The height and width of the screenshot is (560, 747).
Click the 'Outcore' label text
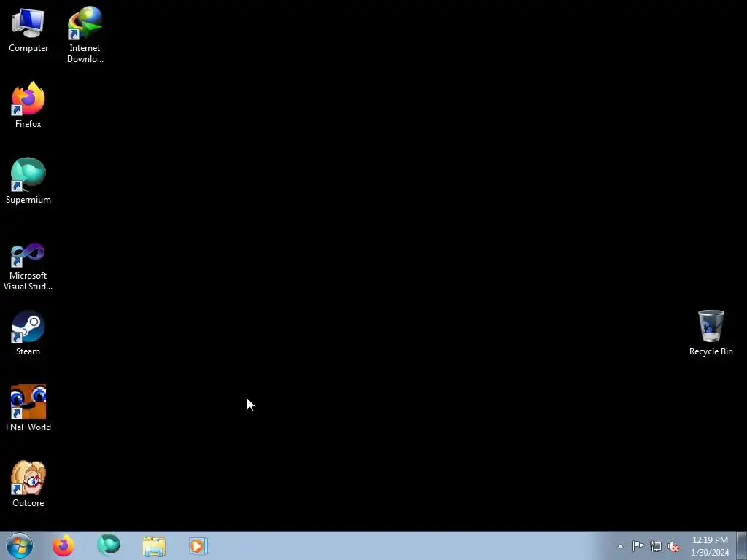tap(28, 503)
